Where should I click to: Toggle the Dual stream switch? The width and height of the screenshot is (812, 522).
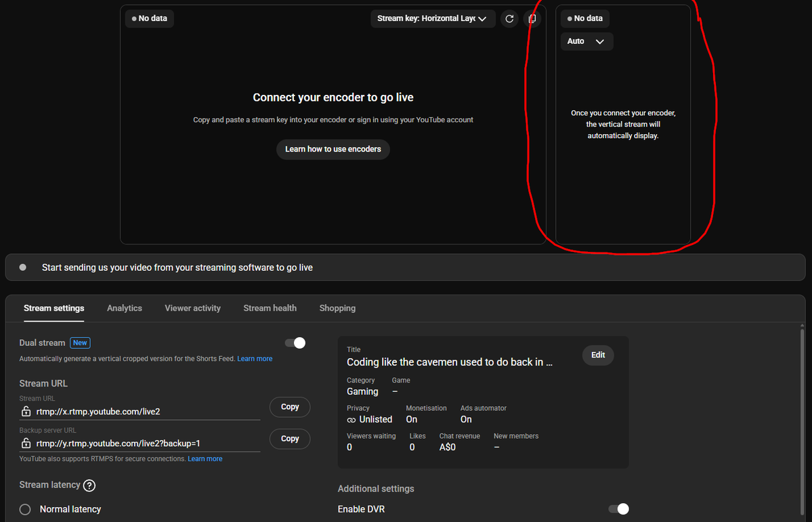coord(295,343)
